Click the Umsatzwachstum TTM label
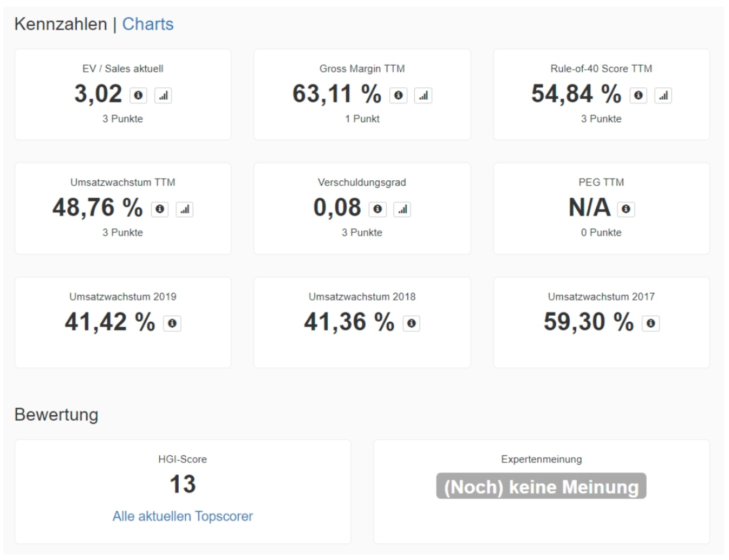Viewport: 729px width, 560px height. click(123, 183)
